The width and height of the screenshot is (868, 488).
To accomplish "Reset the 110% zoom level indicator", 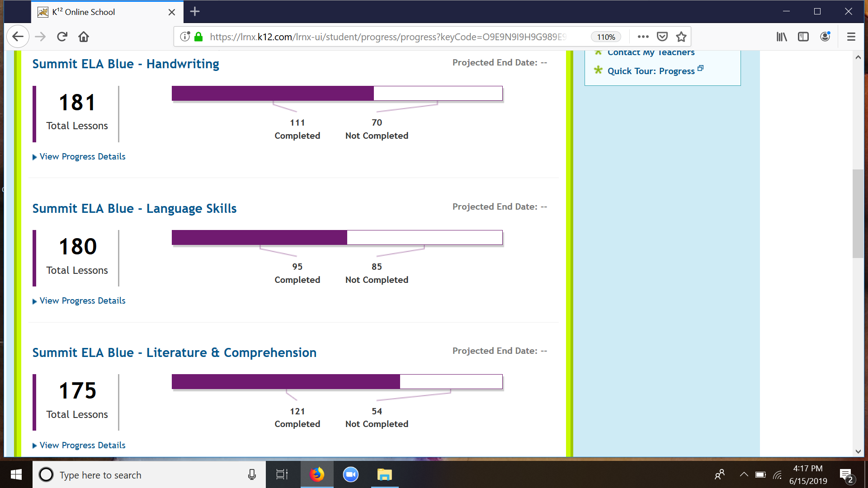I will tap(606, 37).
